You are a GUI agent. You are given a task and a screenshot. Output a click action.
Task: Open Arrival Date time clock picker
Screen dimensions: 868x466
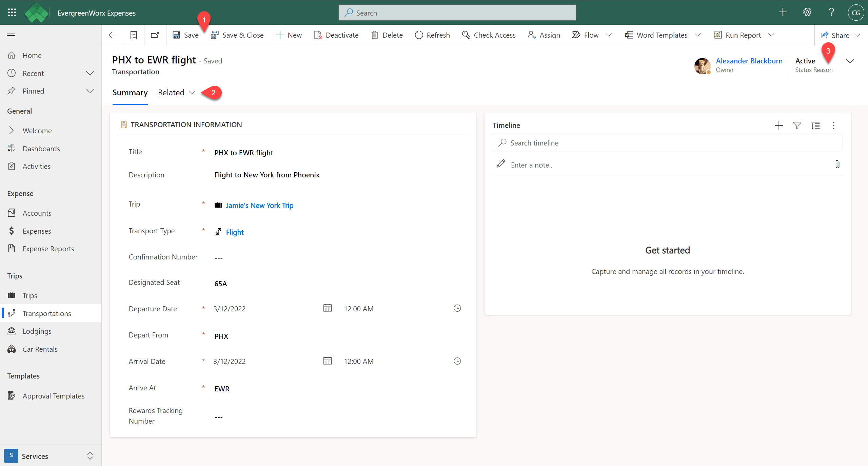[x=457, y=361]
